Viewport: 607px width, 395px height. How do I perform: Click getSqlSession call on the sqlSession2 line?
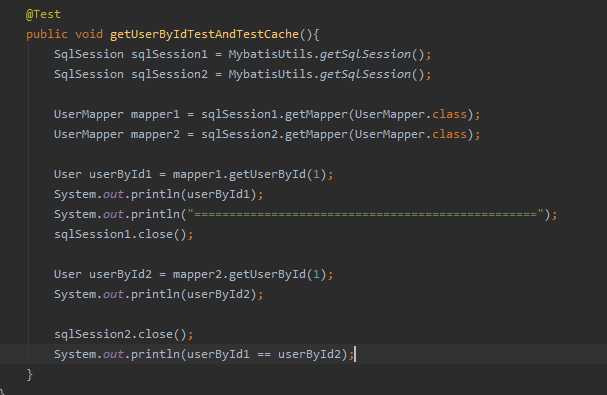pos(365,74)
